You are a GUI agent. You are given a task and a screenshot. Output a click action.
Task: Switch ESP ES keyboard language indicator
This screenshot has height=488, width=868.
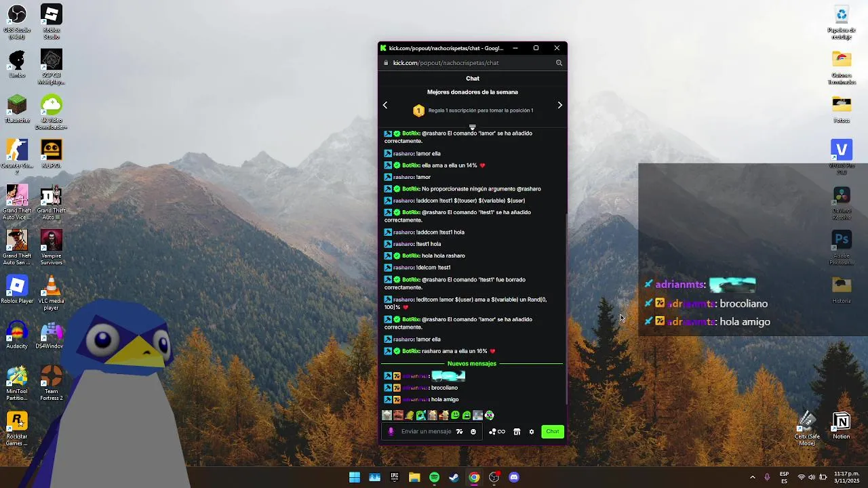(x=784, y=477)
